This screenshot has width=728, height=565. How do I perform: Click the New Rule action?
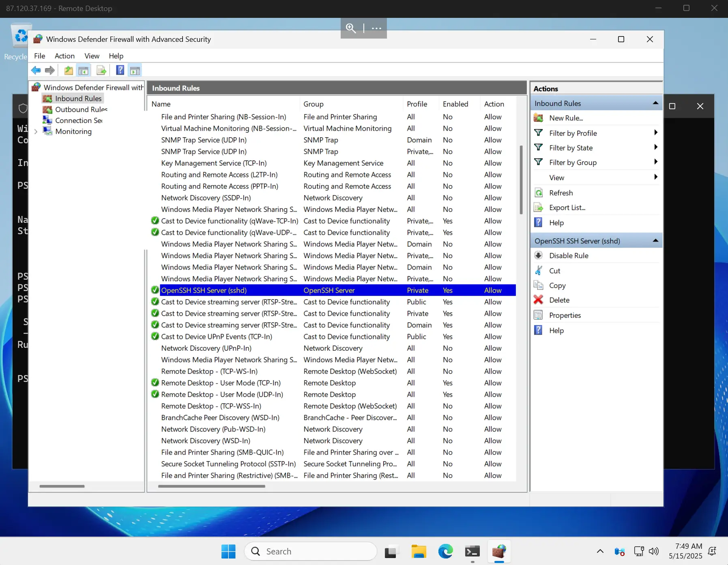pyautogui.click(x=566, y=118)
